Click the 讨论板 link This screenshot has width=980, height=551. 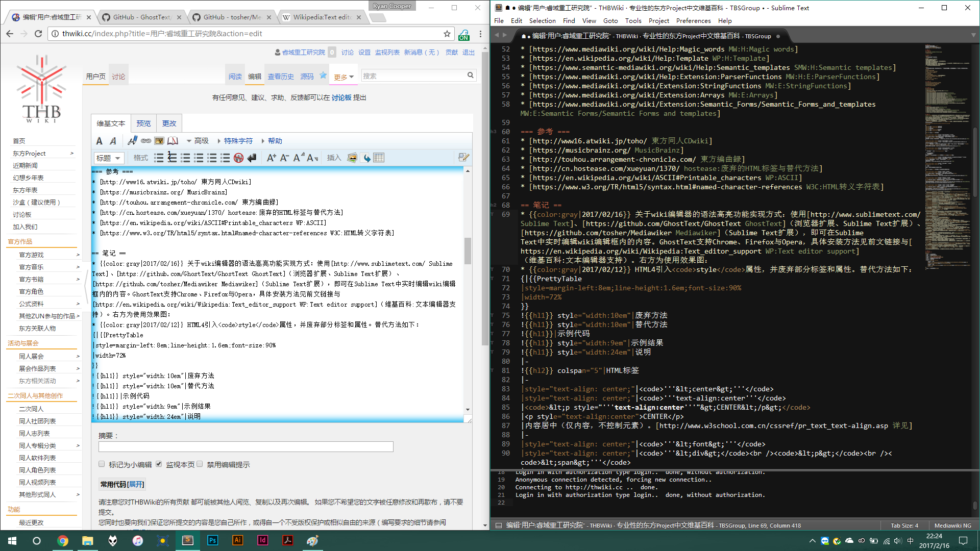(x=341, y=97)
